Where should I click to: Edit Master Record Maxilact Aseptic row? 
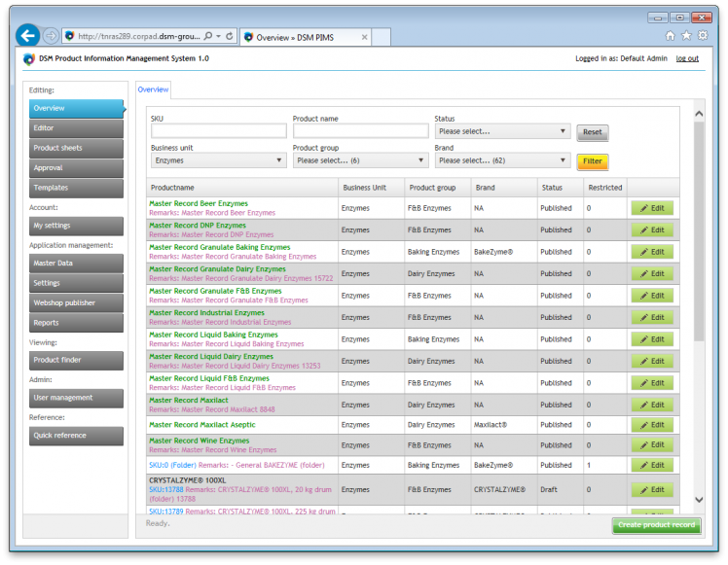(x=652, y=425)
